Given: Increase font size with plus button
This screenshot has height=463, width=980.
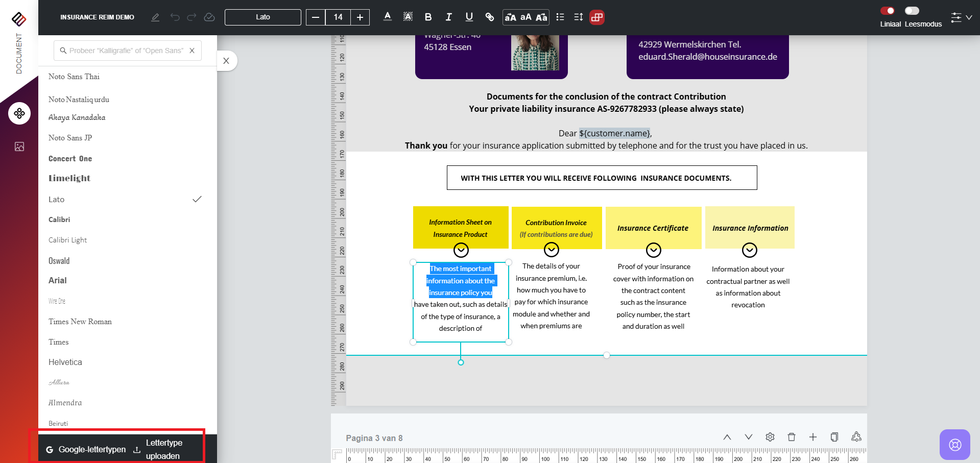Looking at the screenshot, I should click(x=360, y=17).
